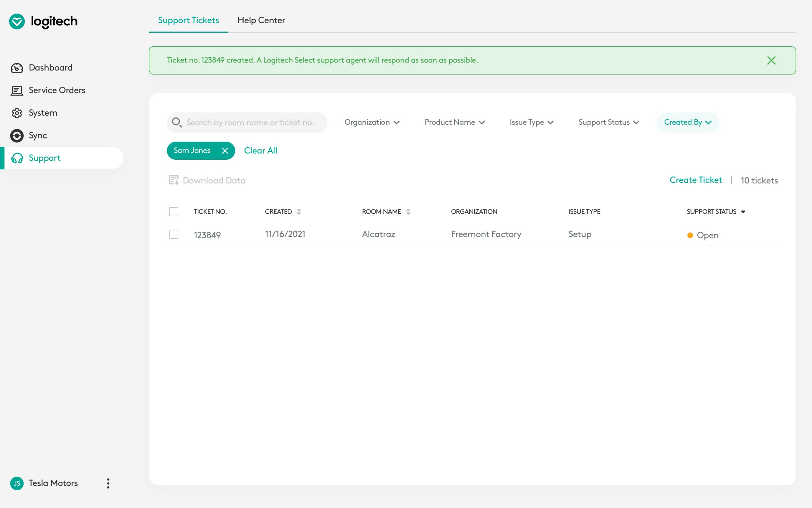
Task: Clear All applied filters
Action: click(x=260, y=150)
